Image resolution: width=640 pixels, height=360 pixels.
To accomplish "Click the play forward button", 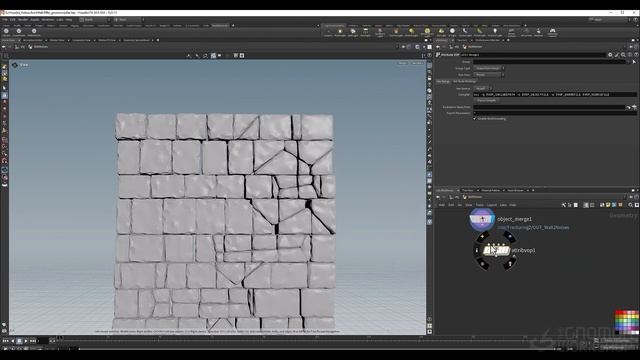I will click(26, 340).
